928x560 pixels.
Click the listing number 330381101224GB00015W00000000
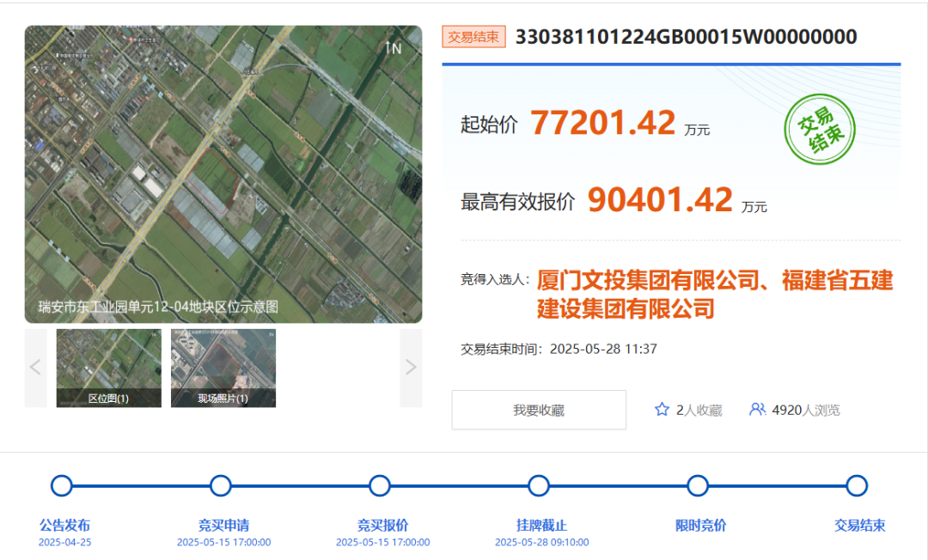click(x=686, y=37)
